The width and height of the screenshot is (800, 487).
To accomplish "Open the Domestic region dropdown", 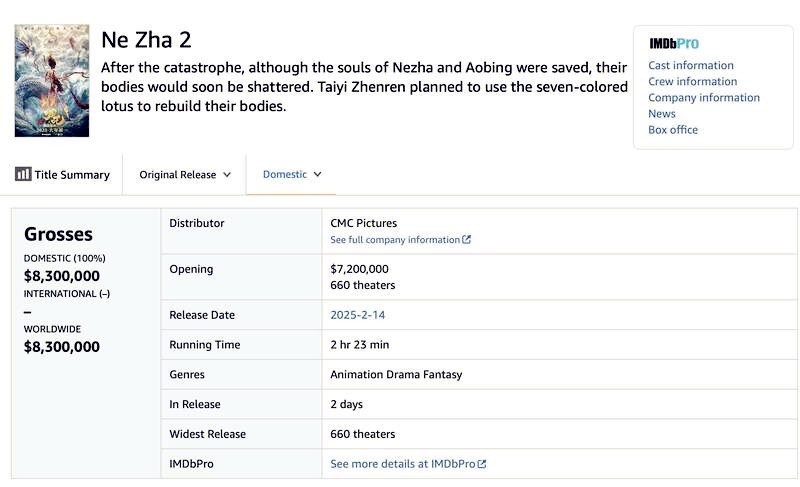I will pyautogui.click(x=292, y=174).
